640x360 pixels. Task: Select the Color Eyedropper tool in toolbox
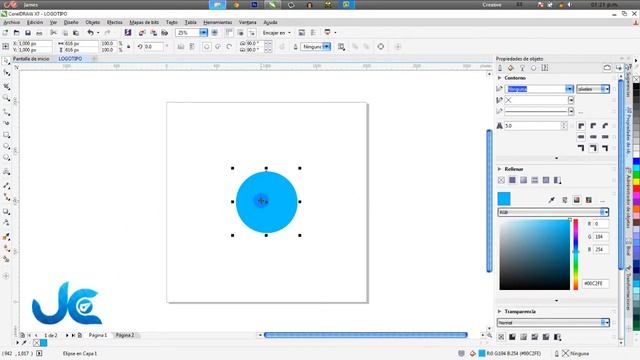coord(6,237)
